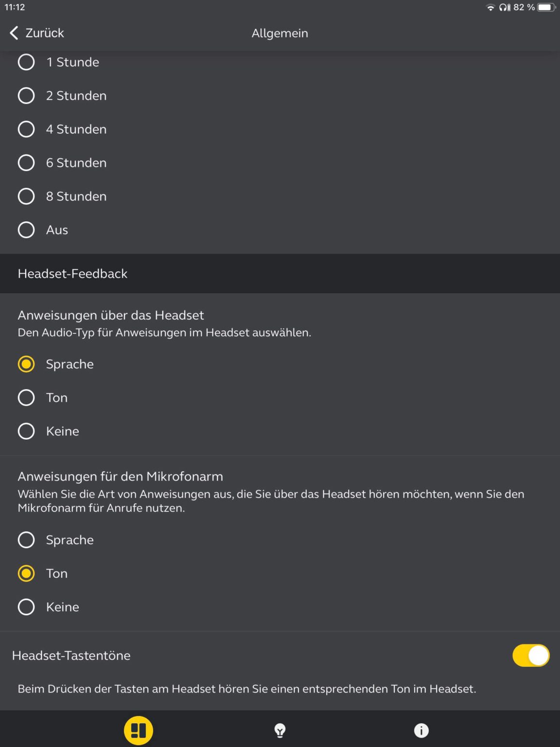Click the 11:12 clock display
560x747 pixels.
[x=15, y=7]
